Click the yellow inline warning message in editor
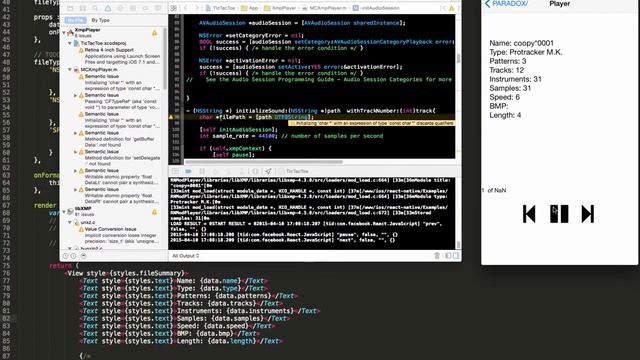This screenshot has width=640, height=360. coord(371,123)
